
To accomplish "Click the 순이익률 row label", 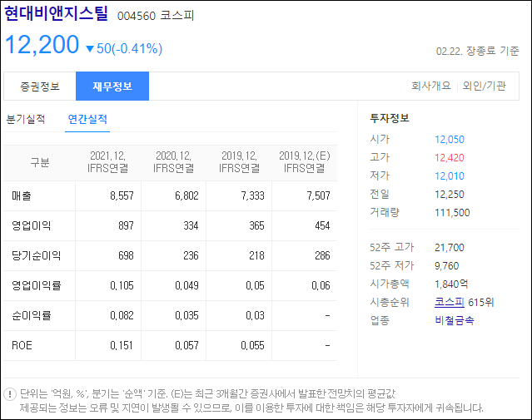I will click(x=31, y=315).
